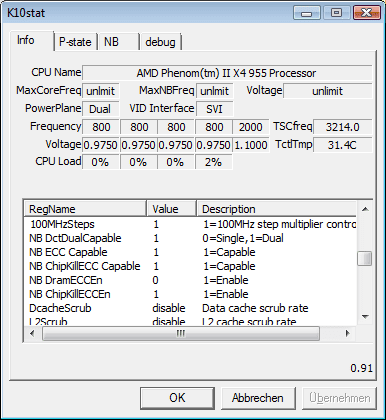Click the CPU Name field
Screen dimensions: 386x420
coord(227,73)
